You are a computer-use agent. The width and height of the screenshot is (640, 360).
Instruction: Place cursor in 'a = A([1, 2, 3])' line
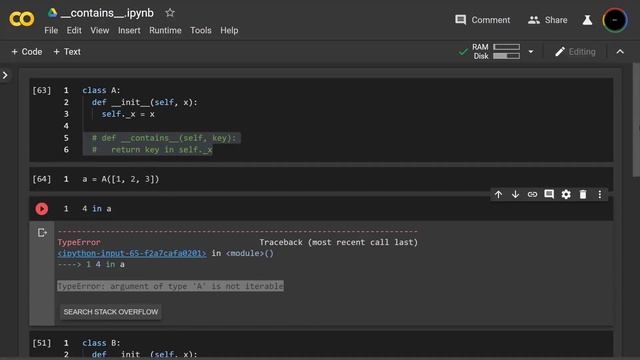pos(121,179)
